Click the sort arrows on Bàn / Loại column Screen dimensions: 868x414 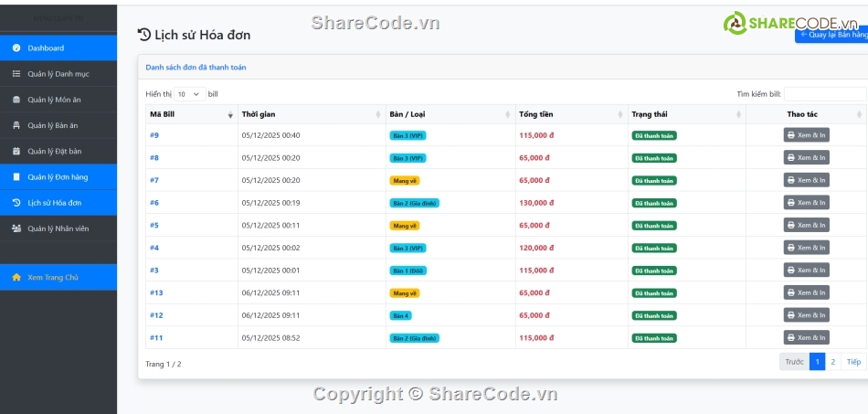(508, 114)
